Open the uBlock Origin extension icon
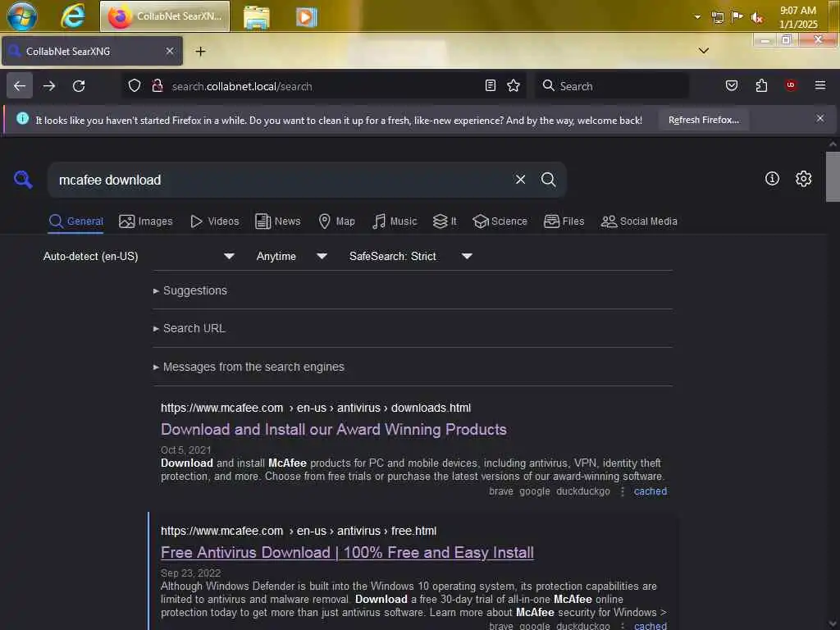This screenshot has width=840, height=630. pos(791,85)
